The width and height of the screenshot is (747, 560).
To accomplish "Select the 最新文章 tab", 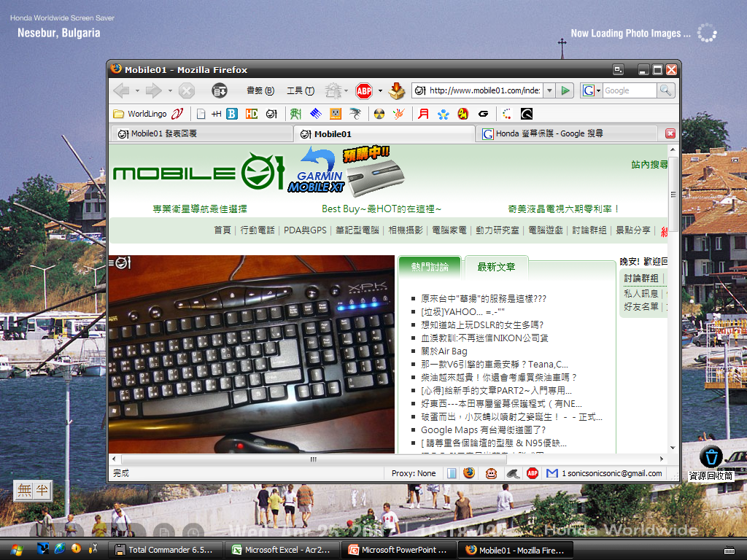I will coord(496,267).
